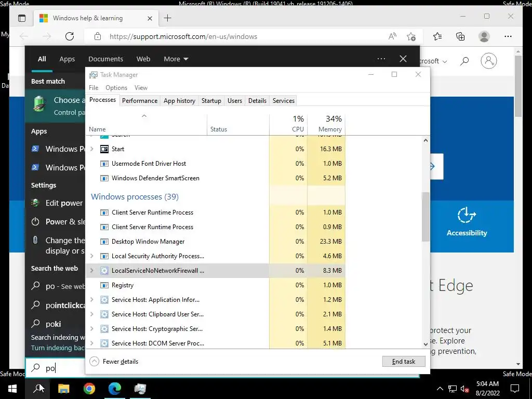The height and width of the screenshot is (399, 532).
Task: Sort processes by CPU column header
Action: pyautogui.click(x=288, y=124)
